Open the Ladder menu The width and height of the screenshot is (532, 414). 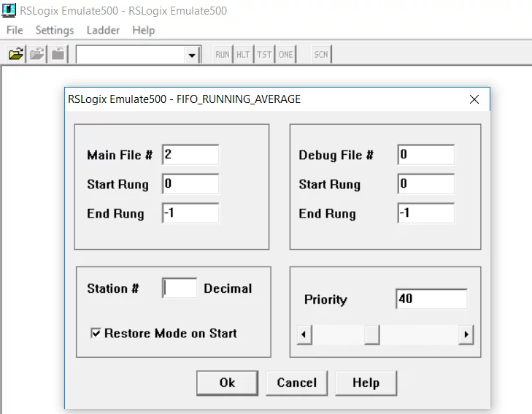(103, 30)
